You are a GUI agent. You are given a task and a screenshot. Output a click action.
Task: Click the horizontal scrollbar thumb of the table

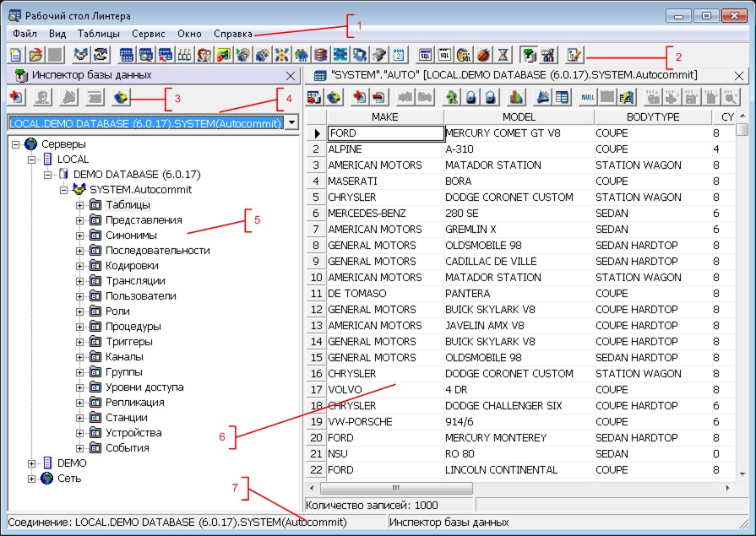(x=396, y=488)
